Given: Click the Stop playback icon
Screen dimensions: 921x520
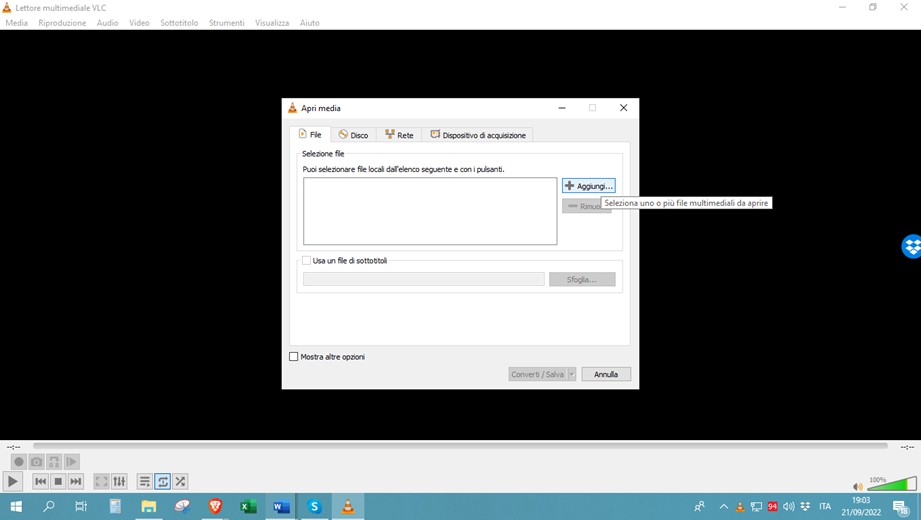Looking at the screenshot, I should pos(58,481).
